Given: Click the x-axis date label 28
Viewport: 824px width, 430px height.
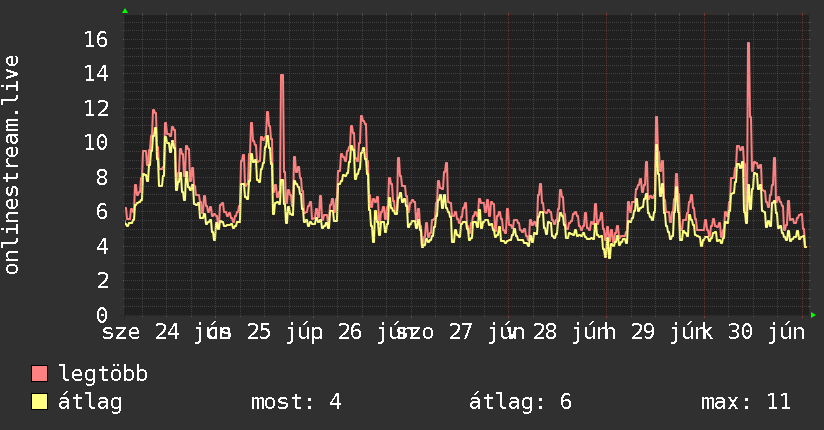Looking at the screenshot, I should 544,332.
